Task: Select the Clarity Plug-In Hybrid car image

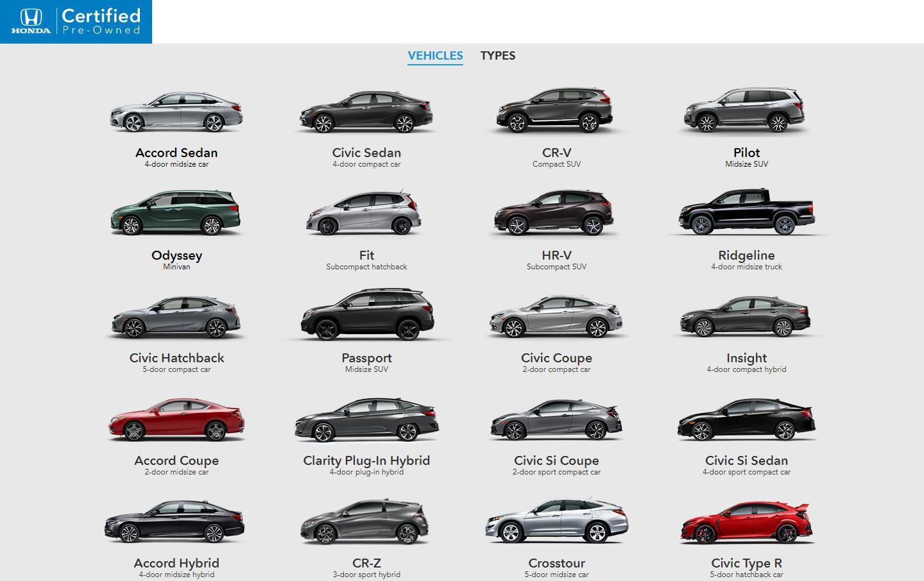Action: point(367,419)
